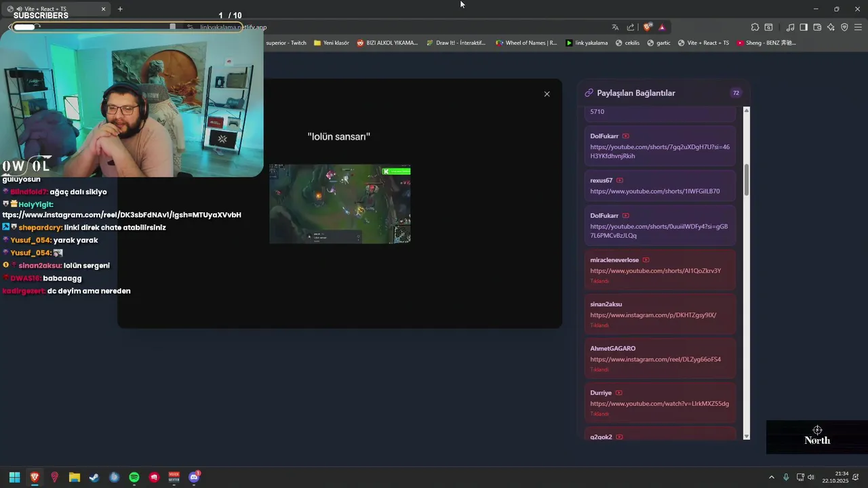Screen dimensions: 868x488
Task: Open the browser extensions puzzle icon
Action: point(755,27)
